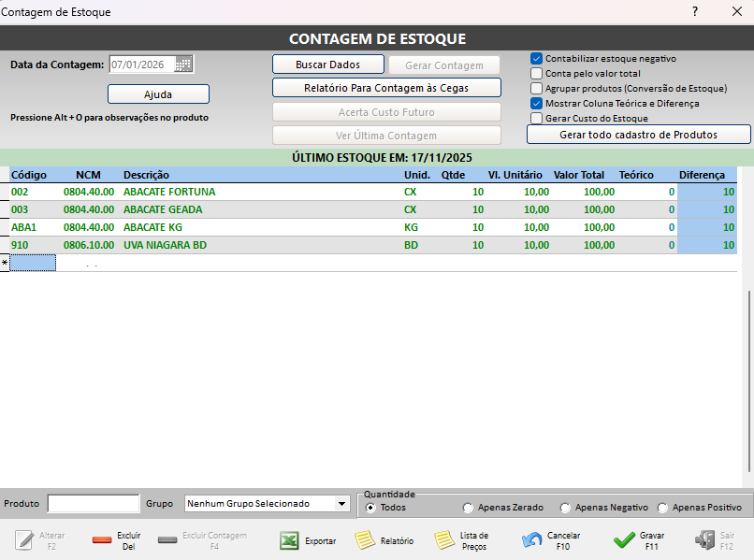Click the Gravar F11 green checkmark
The image size is (754, 560).
pos(624,540)
